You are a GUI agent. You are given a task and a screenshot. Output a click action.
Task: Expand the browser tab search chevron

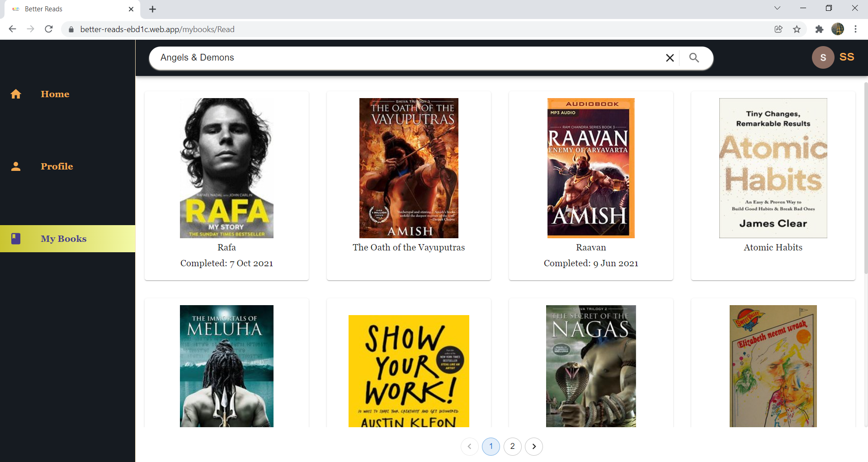pos(777,8)
